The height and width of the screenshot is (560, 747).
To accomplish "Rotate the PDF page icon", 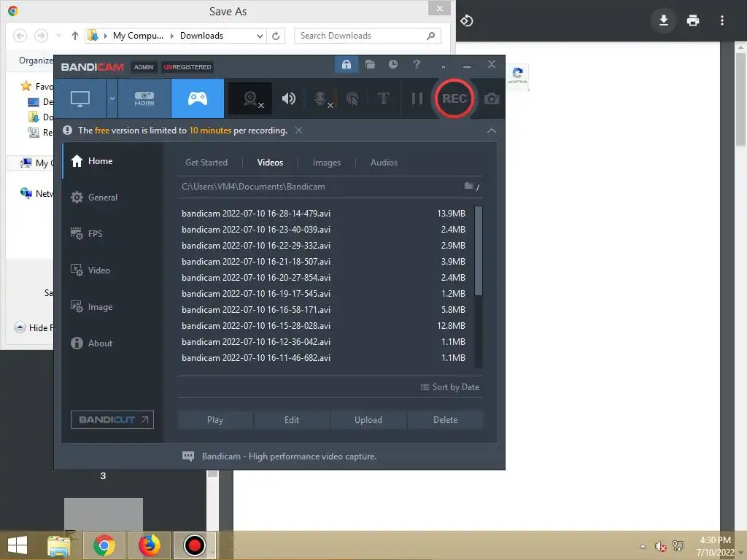I will pos(466,20).
